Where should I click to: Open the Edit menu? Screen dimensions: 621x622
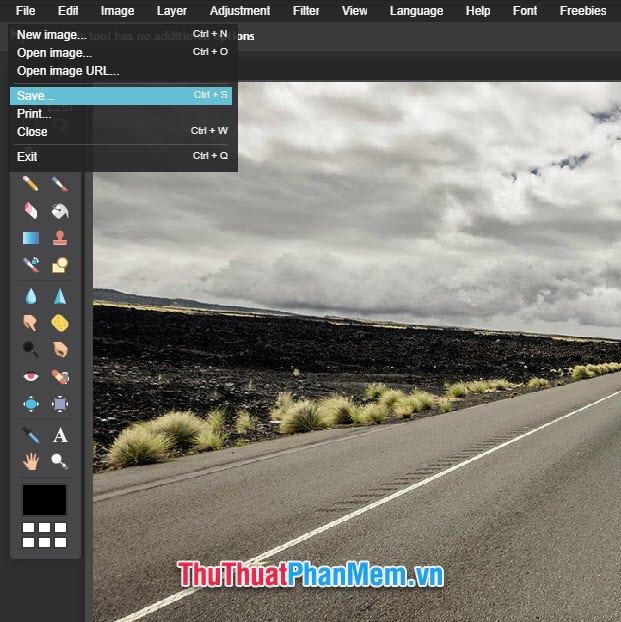(x=68, y=11)
